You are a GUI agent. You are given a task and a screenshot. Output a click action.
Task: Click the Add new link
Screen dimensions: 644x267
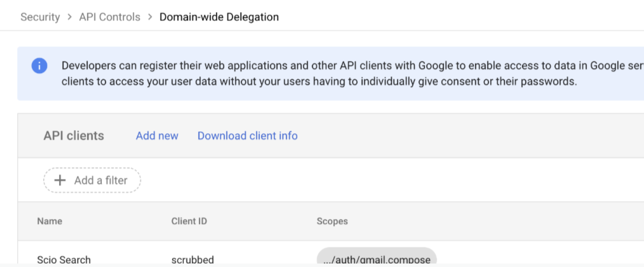tap(157, 136)
